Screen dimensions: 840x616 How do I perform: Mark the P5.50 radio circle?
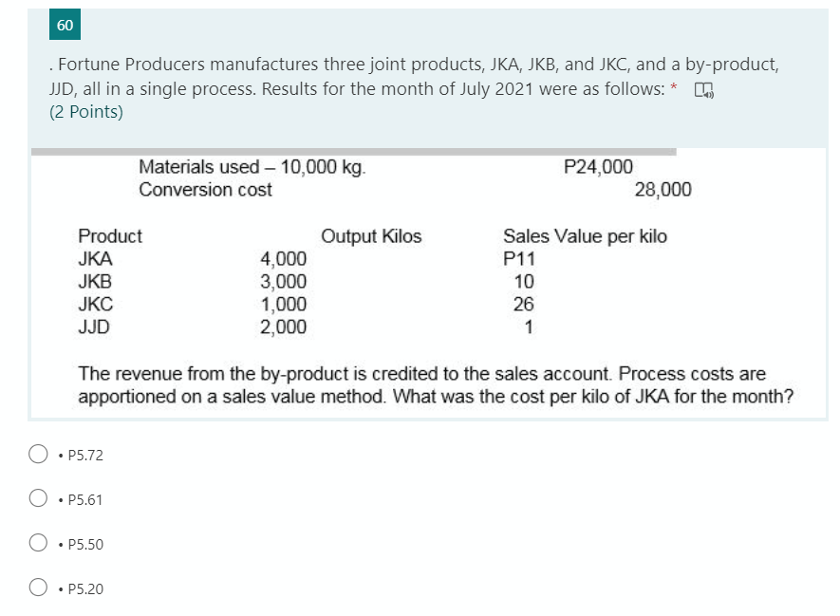tap(38, 543)
